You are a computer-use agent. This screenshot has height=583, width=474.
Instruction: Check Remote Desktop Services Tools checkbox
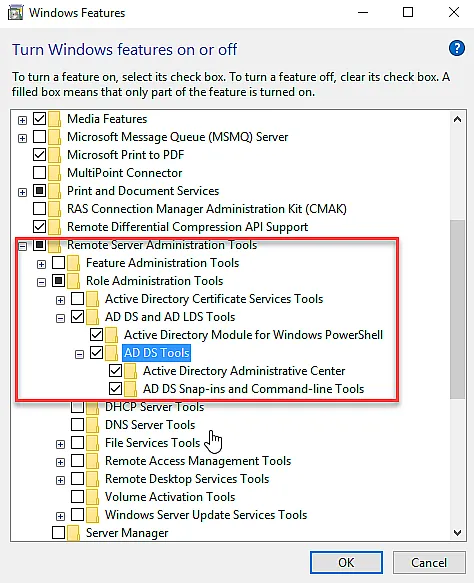77,479
